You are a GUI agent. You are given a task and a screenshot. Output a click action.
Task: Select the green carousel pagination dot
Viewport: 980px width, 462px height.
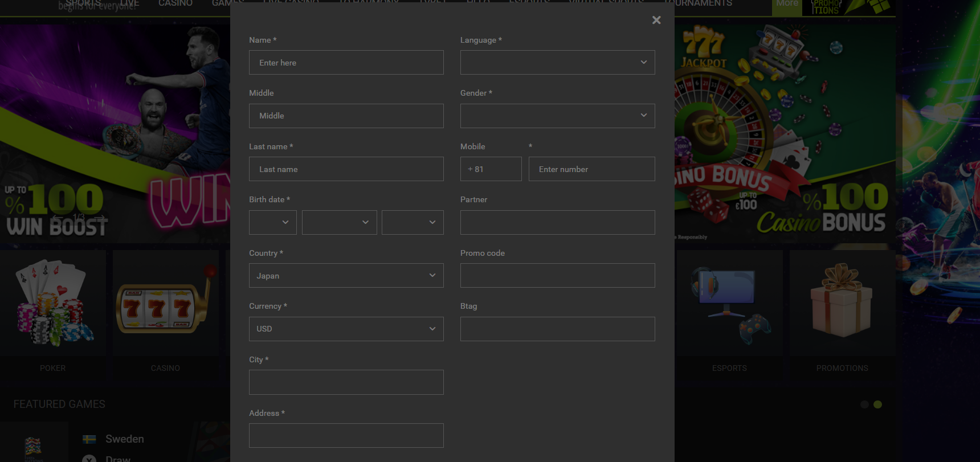(x=877, y=404)
